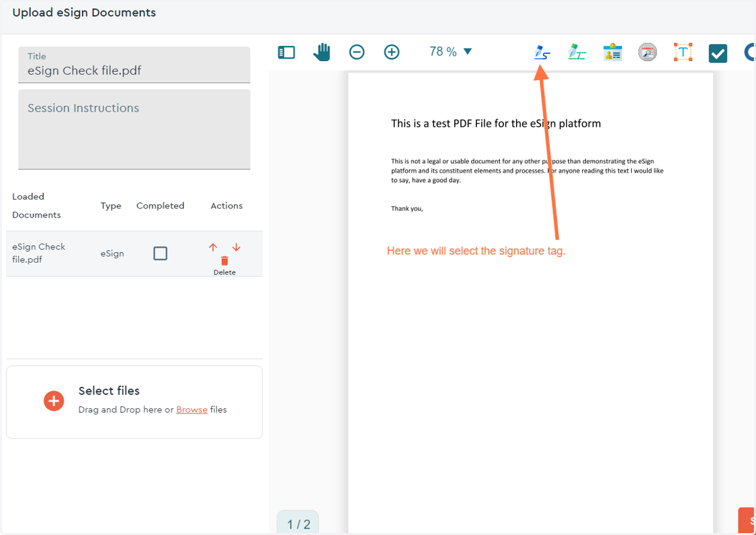Click the Session Instructions text area
This screenshot has width=756, height=535.
pos(134,129)
